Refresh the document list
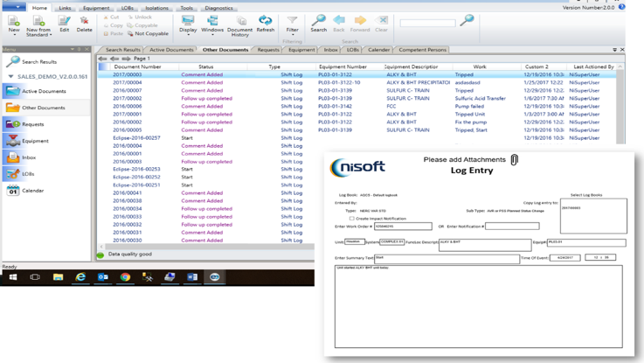 pos(266,22)
